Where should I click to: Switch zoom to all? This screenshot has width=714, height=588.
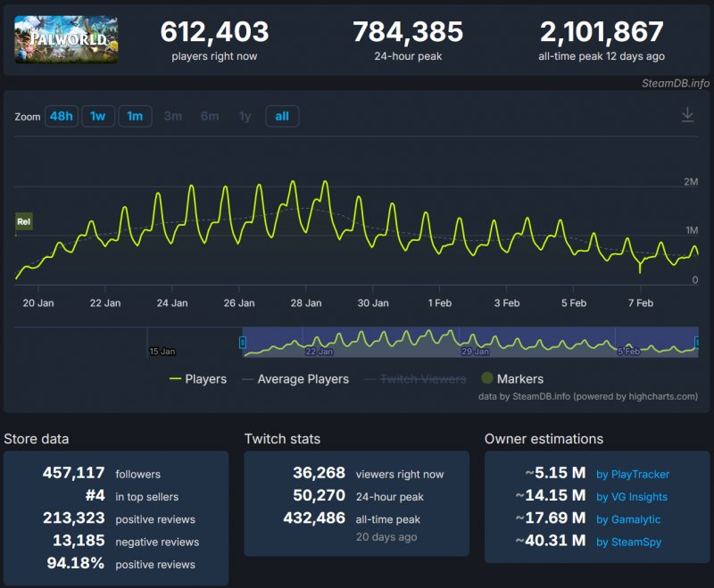tap(282, 116)
